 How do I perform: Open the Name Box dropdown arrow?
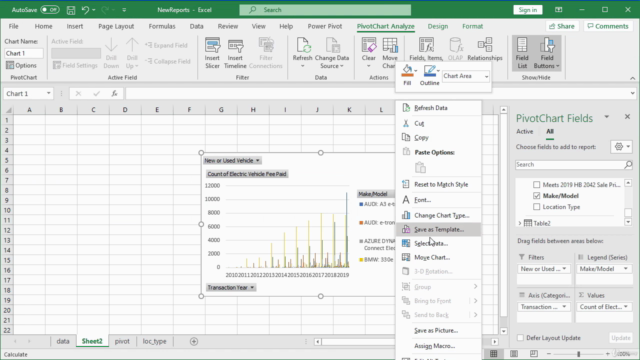[x=49, y=93]
